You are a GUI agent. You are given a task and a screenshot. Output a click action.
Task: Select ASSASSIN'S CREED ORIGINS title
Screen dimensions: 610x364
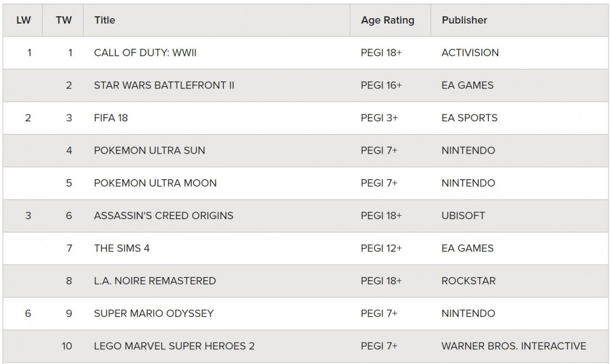(163, 216)
